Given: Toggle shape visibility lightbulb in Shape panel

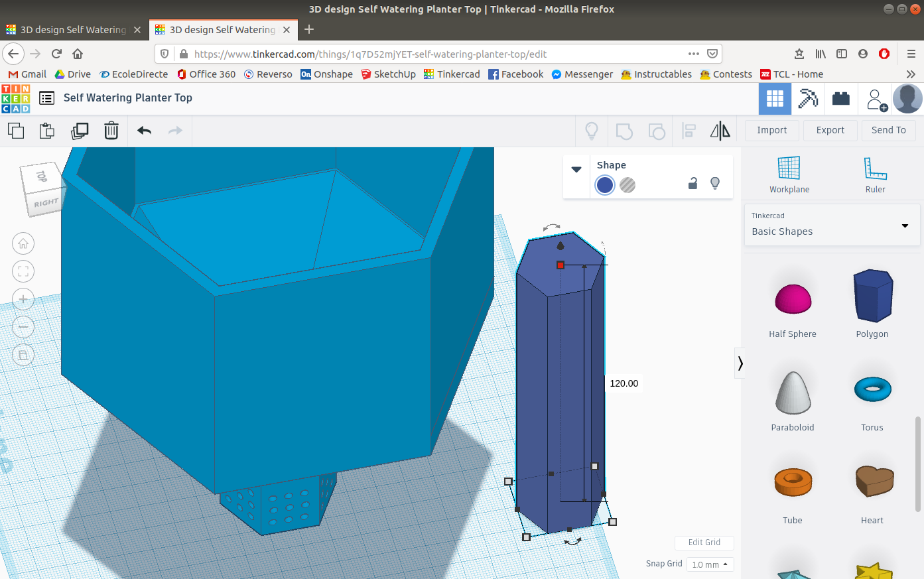Looking at the screenshot, I should 715,184.
